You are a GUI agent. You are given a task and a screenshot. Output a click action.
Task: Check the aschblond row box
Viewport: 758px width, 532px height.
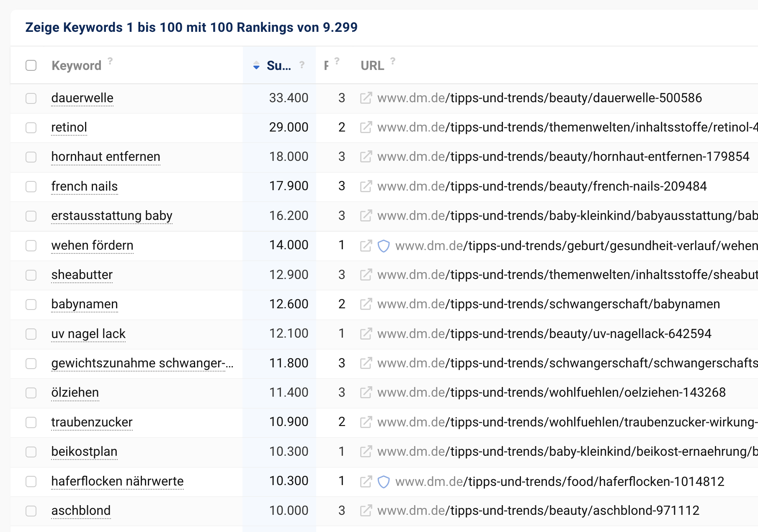(31, 511)
